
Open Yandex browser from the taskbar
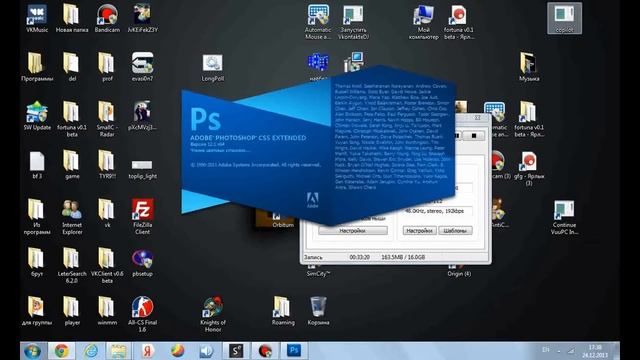pos(147,351)
